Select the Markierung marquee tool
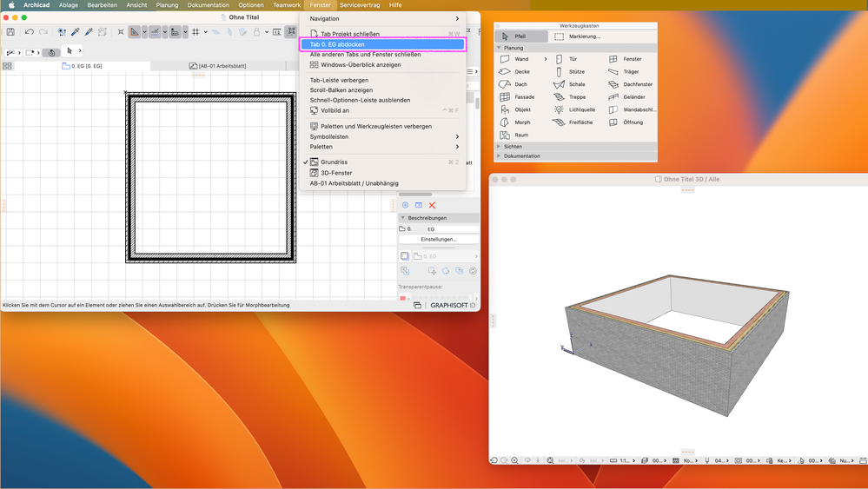 (x=578, y=36)
